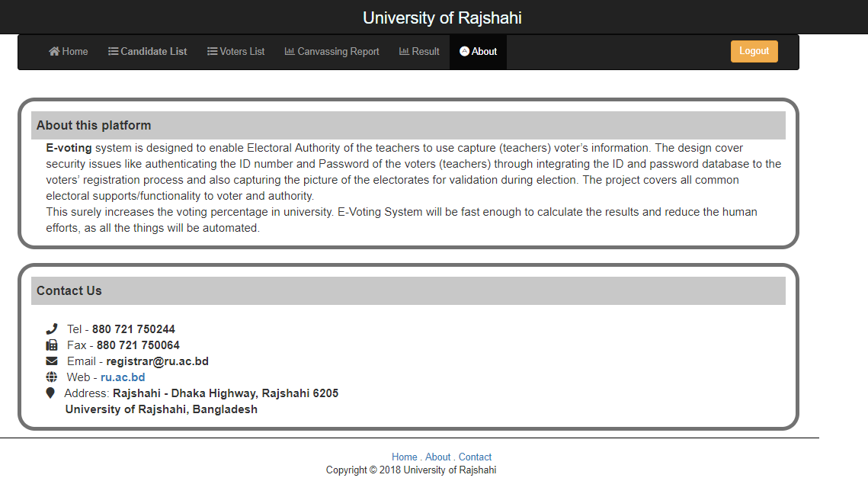The image size is (868, 481).
Task: Click the Canvassing Report chart icon
Action: (290, 51)
